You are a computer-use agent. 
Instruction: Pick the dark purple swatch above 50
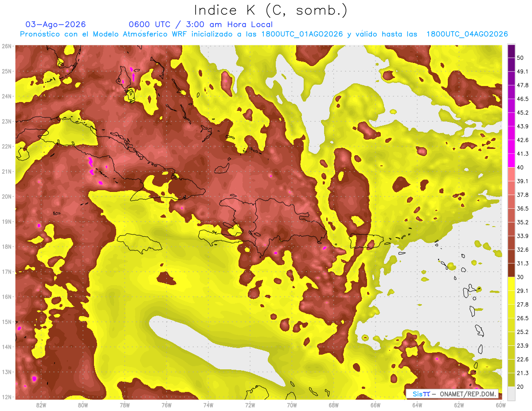coord(511,51)
